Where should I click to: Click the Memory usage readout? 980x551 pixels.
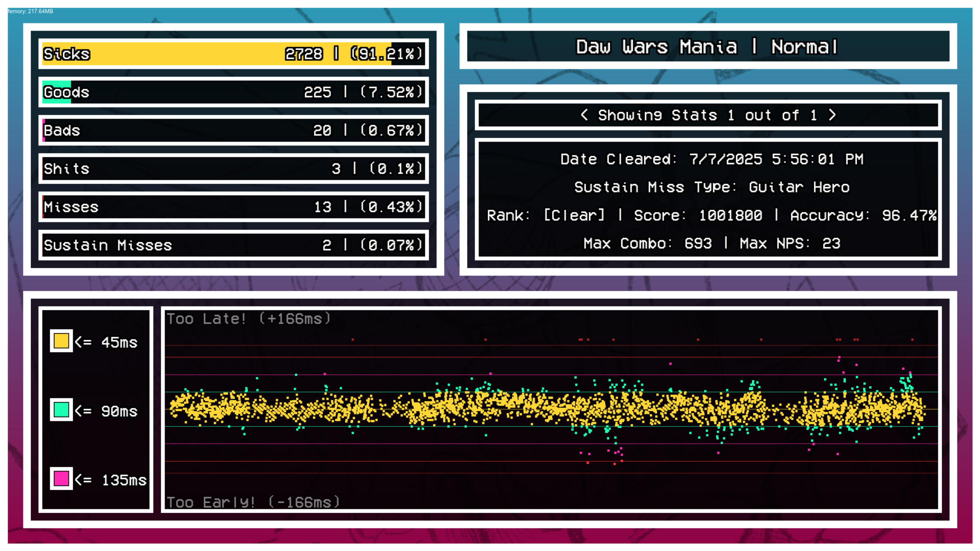29,11
